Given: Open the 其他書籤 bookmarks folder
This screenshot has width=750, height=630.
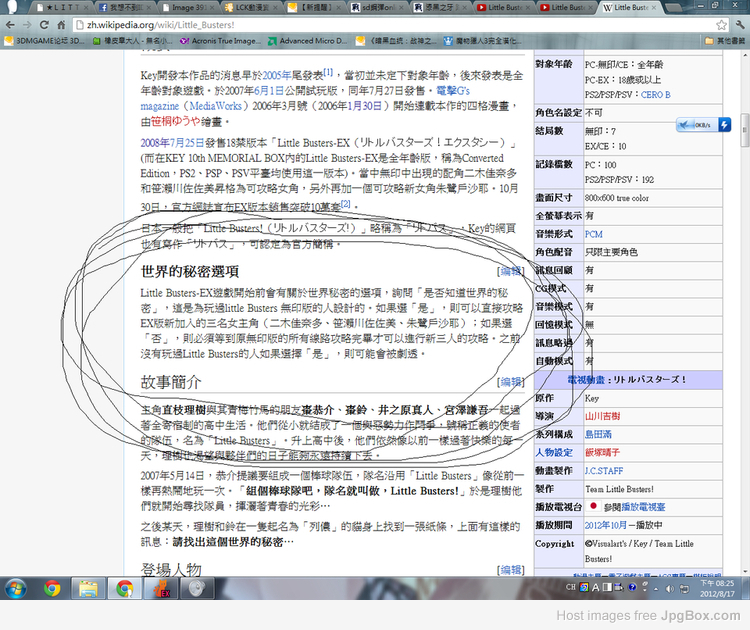Looking at the screenshot, I should point(726,41).
